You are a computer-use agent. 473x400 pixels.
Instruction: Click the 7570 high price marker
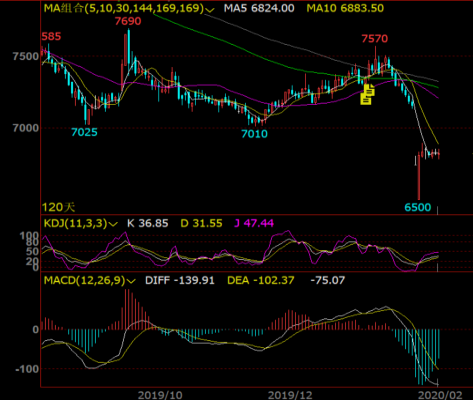[x=375, y=39]
